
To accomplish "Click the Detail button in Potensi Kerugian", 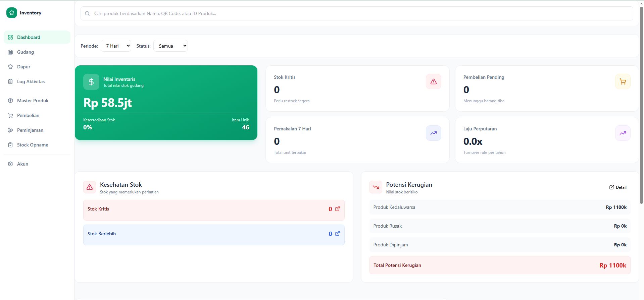I will [x=618, y=187].
